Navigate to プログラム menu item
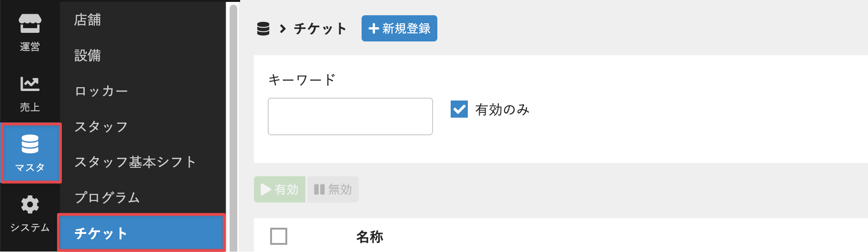Image resolution: width=868 pixels, height=252 pixels. 107,197
